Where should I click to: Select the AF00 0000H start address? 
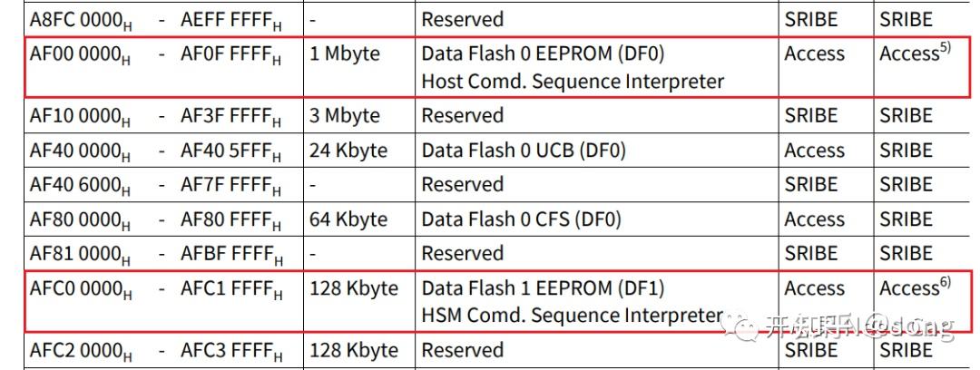coord(80,54)
